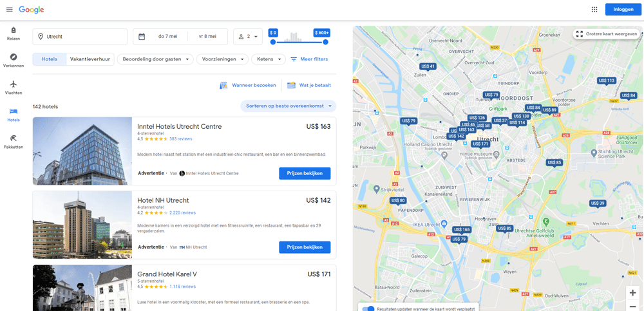Open 1.118 reviews link
Image resolution: width=644 pixels, height=311 pixels.
182,287
